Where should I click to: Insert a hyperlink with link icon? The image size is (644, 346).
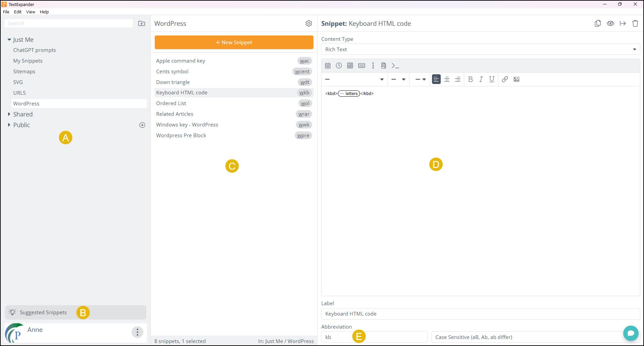coord(505,79)
